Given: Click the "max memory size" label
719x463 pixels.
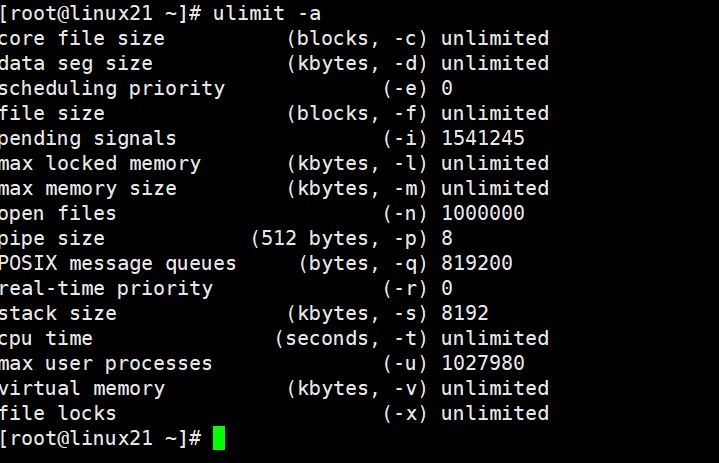Looking at the screenshot, I should 88,188.
